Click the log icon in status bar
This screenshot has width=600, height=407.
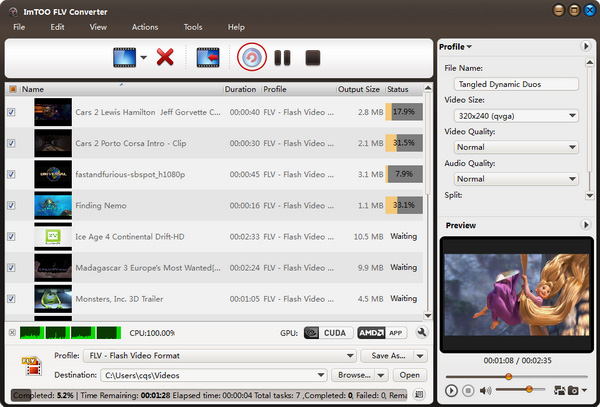[420, 394]
